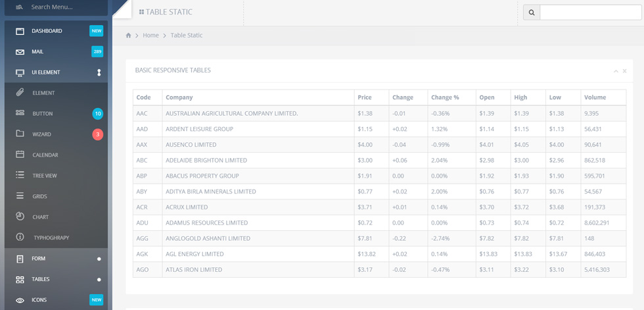The image size is (644, 310).
Task: Click the magnifier search button
Action: 532,13
